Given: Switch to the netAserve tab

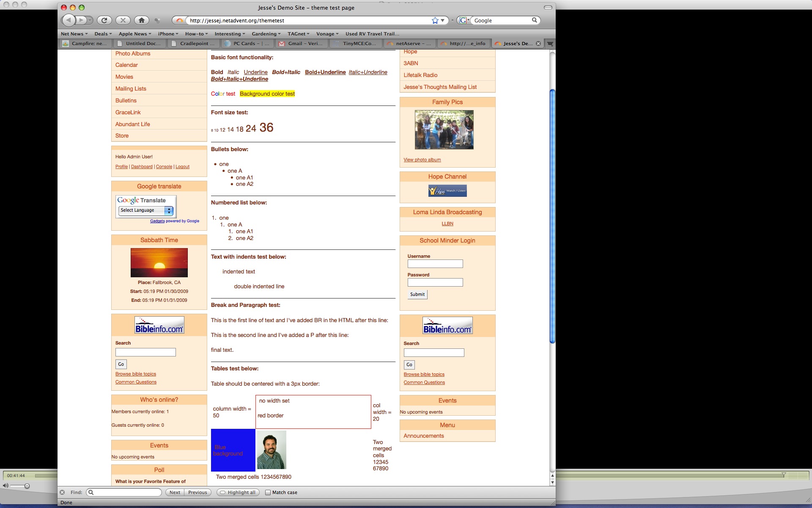Looking at the screenshot, I should pyautogui.click(x=409, y=43).
